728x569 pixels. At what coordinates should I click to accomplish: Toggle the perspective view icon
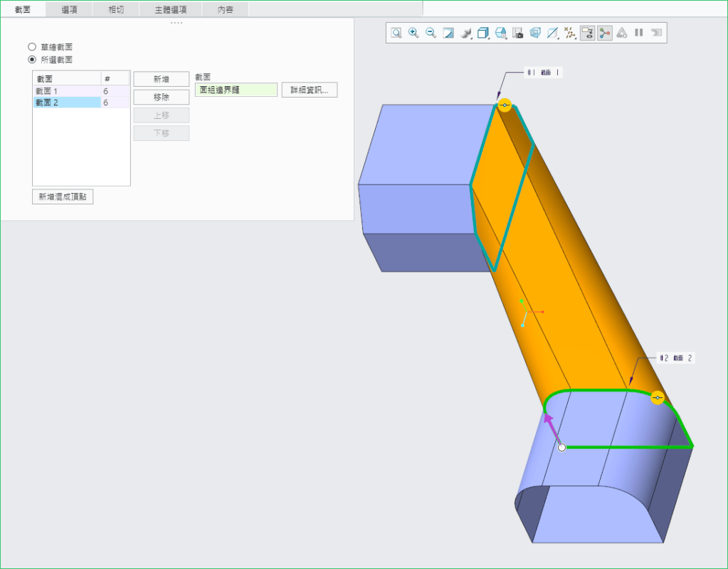point(535,33)
